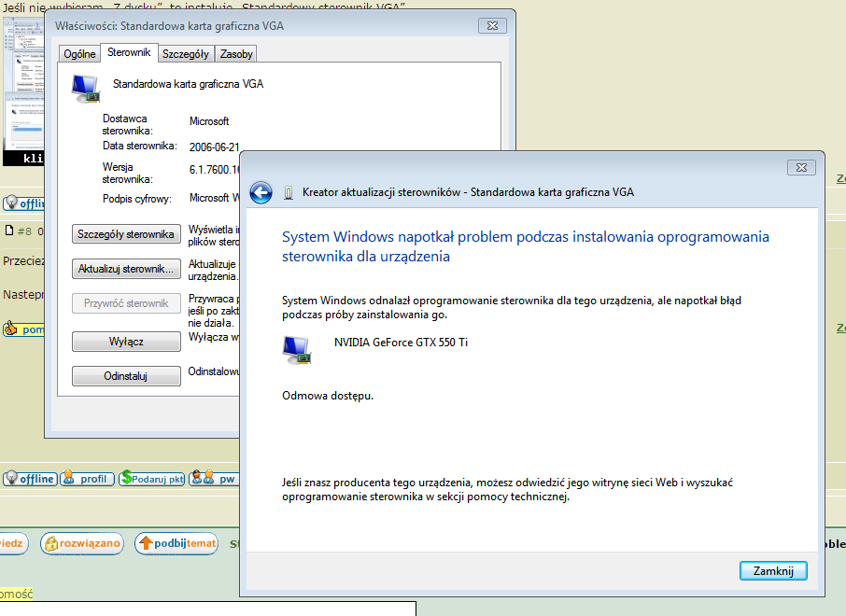Select the Sterownik tab
This screenshot has width=846, height=616.
pyautogui.click(x=129, y=52)
